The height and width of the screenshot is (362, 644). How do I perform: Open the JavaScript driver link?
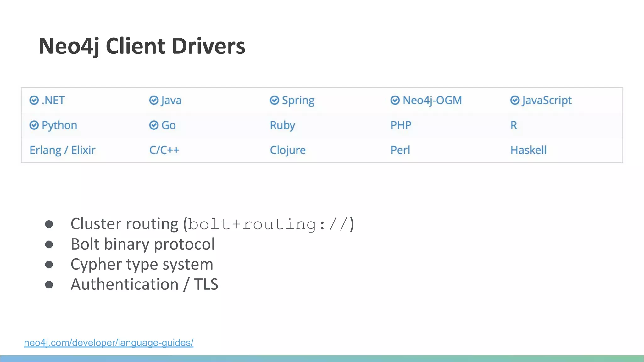tap(547, 101)
